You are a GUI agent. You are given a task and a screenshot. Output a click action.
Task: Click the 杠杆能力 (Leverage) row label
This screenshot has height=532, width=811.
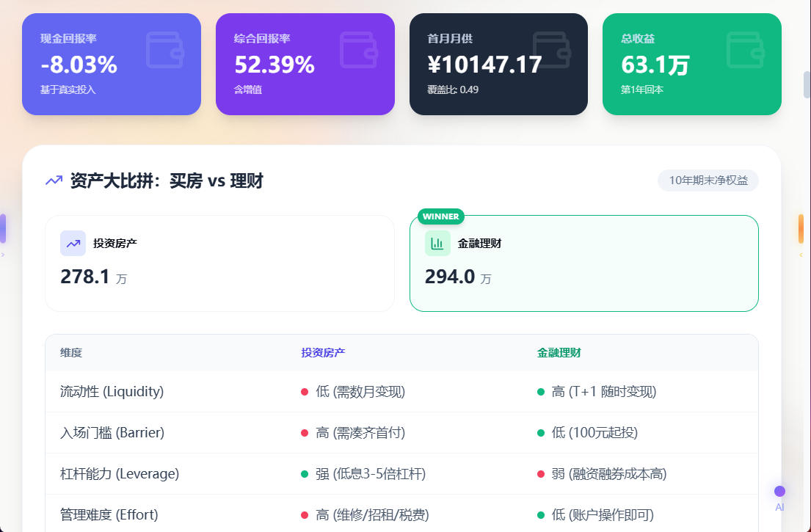pos(120,474)
